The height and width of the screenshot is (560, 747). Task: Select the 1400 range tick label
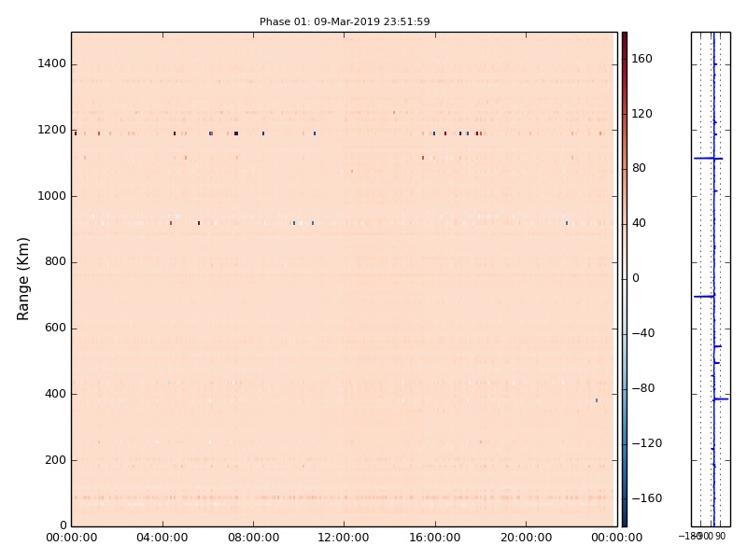coord(52,63)
